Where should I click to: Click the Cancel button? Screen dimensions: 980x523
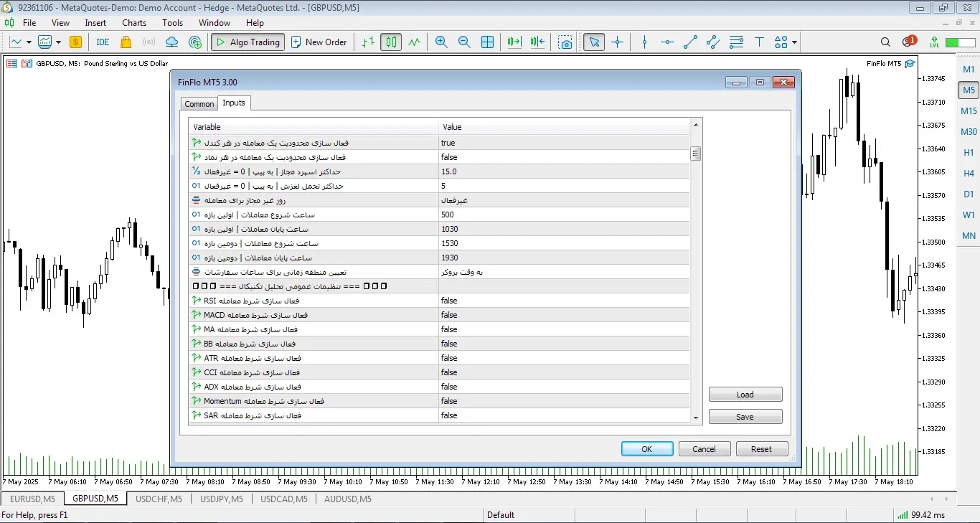705,449
